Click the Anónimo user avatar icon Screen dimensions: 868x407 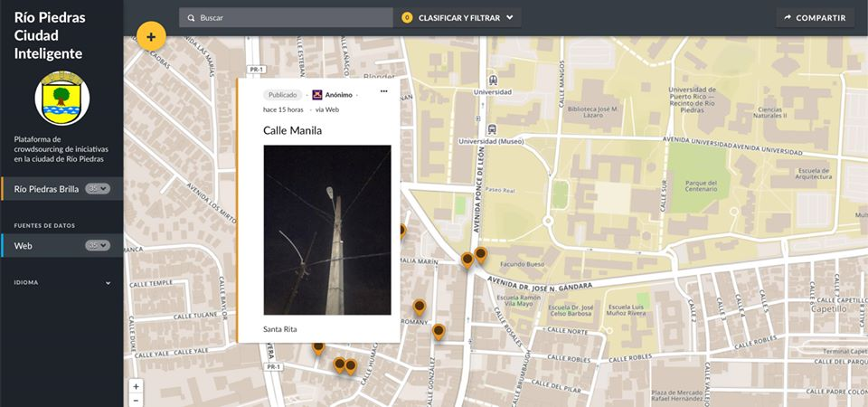click(x=317, y=95)
